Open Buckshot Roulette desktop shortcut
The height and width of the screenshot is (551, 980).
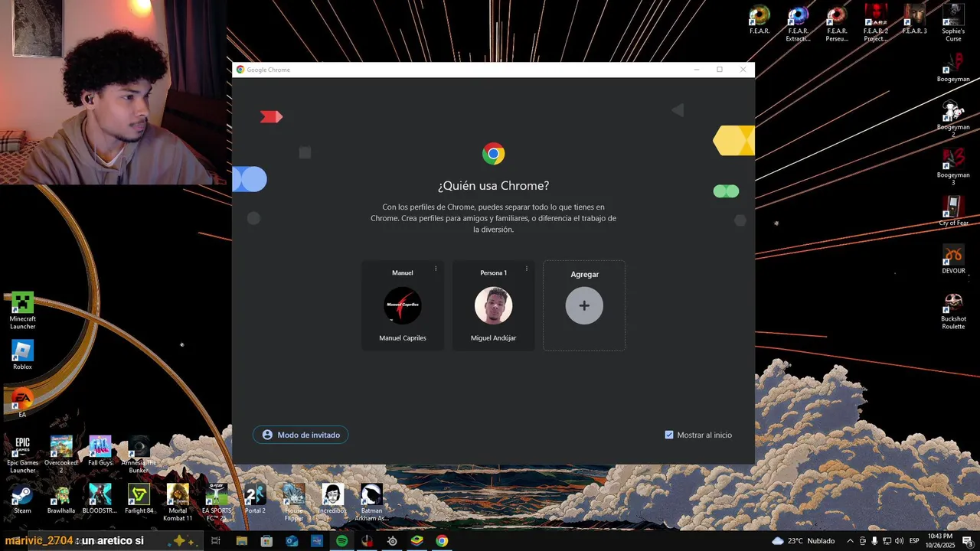[953, 311]
